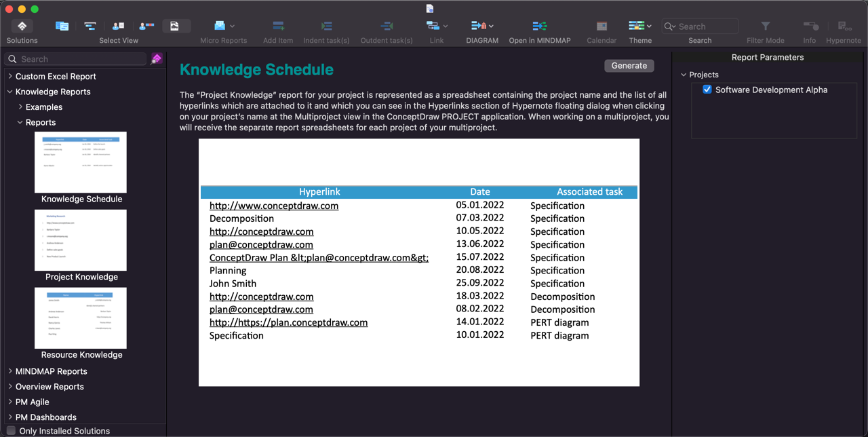Click the PM Agile label
Viewport: 868px width, 437px height.
[33, 402]
